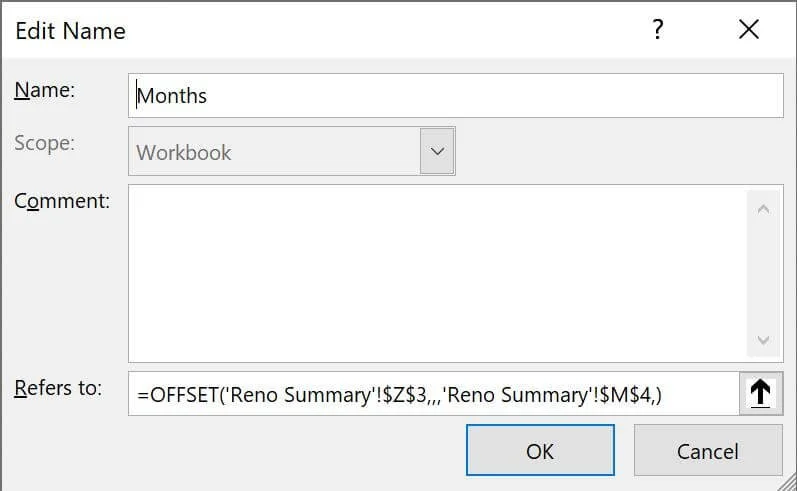The width and height of the screenshot is (797, 491).
Task: Click the Name: label
Action: click(x=45, y=90)
